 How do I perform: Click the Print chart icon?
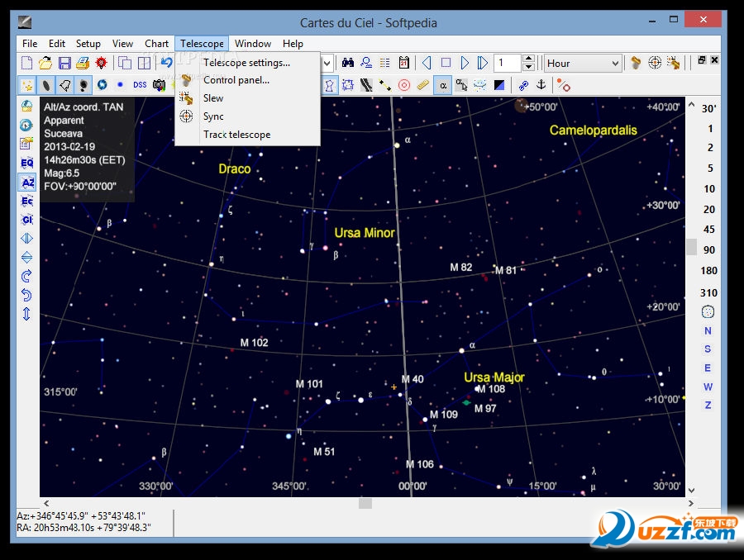point(83,63)
